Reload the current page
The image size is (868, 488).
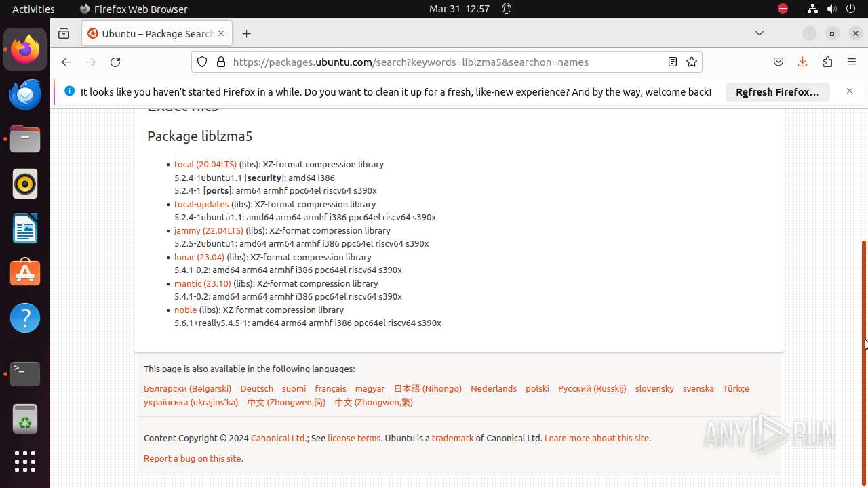point(115,62)
